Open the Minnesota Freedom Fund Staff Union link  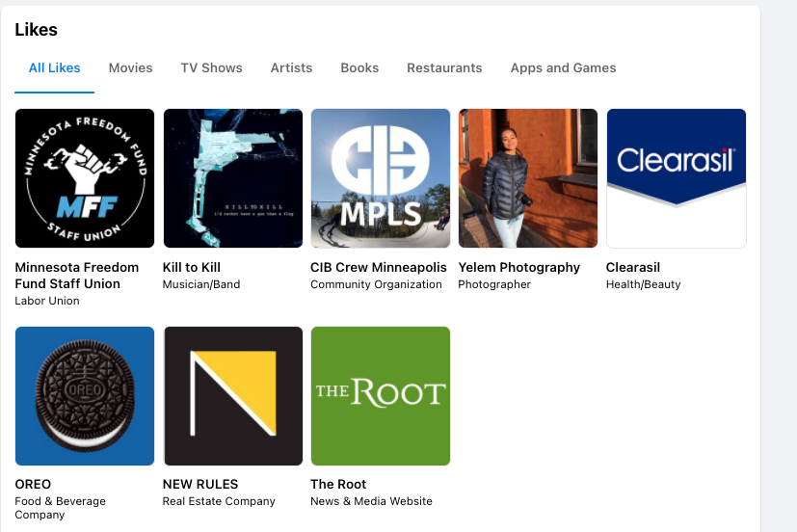tap(77, 276)
